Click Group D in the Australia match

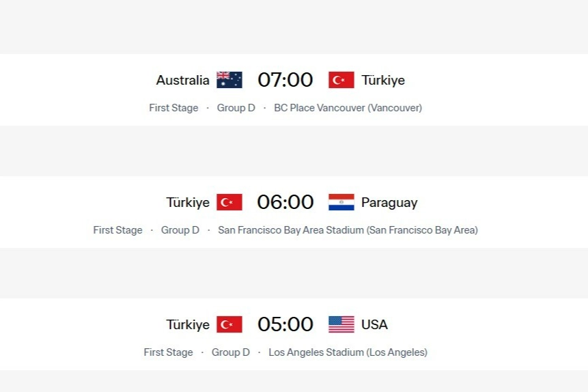[236, 108]
